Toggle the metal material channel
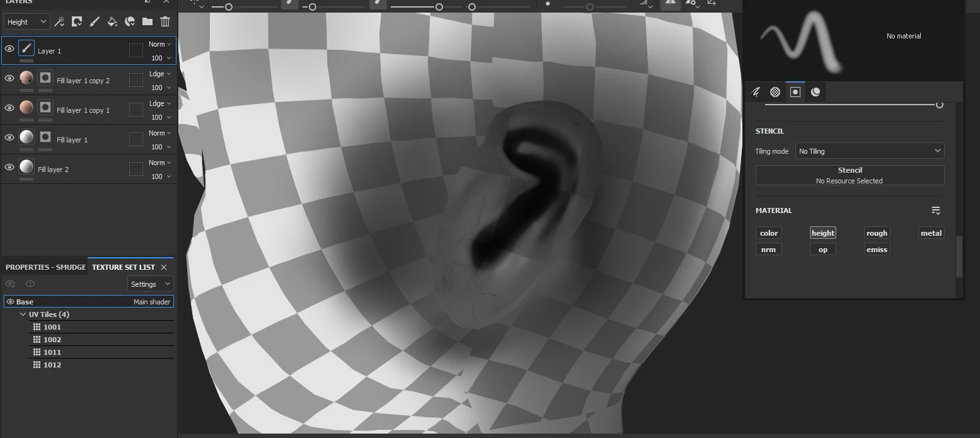Viewport: 980px width, 438px height. (931, 233)
